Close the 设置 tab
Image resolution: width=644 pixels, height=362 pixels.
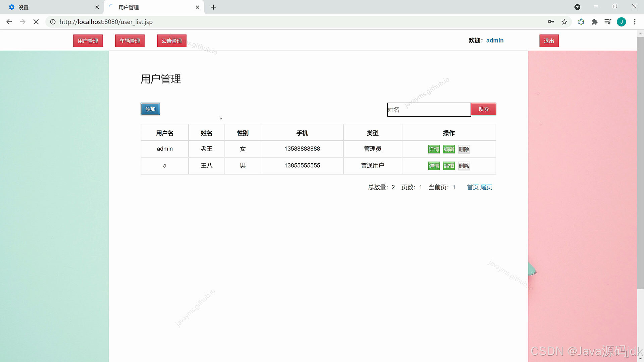[97, 7]
